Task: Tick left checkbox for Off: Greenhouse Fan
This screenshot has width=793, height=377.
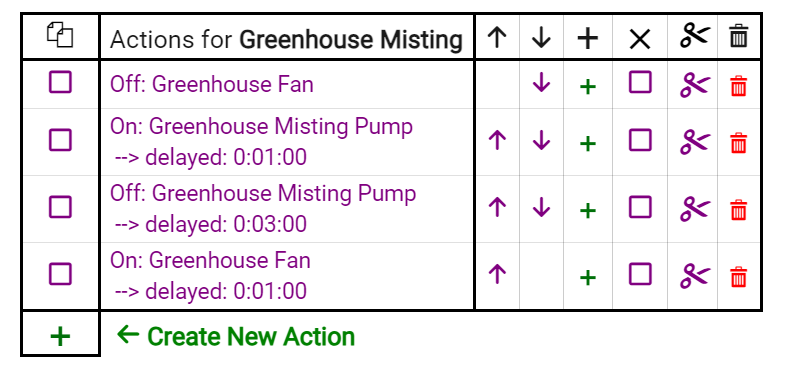Action: (x=60, y=82)
